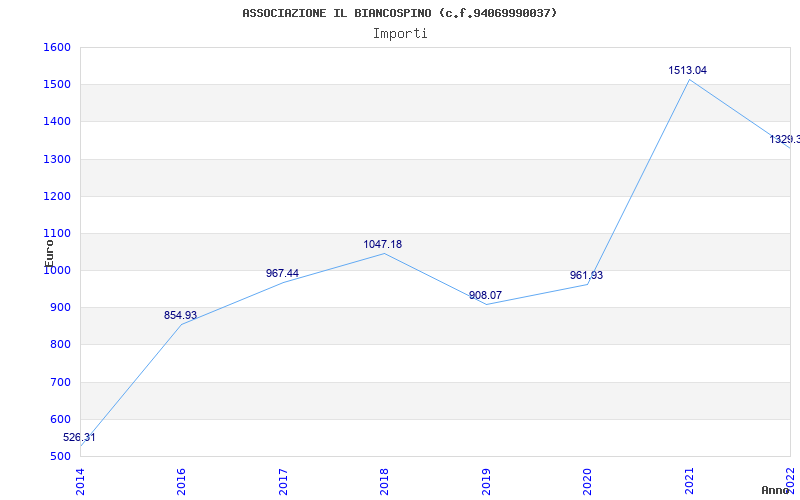The image size is (800, 500).
Task: Click the 2016 x-axis label
Action: [x=182, y=482]
